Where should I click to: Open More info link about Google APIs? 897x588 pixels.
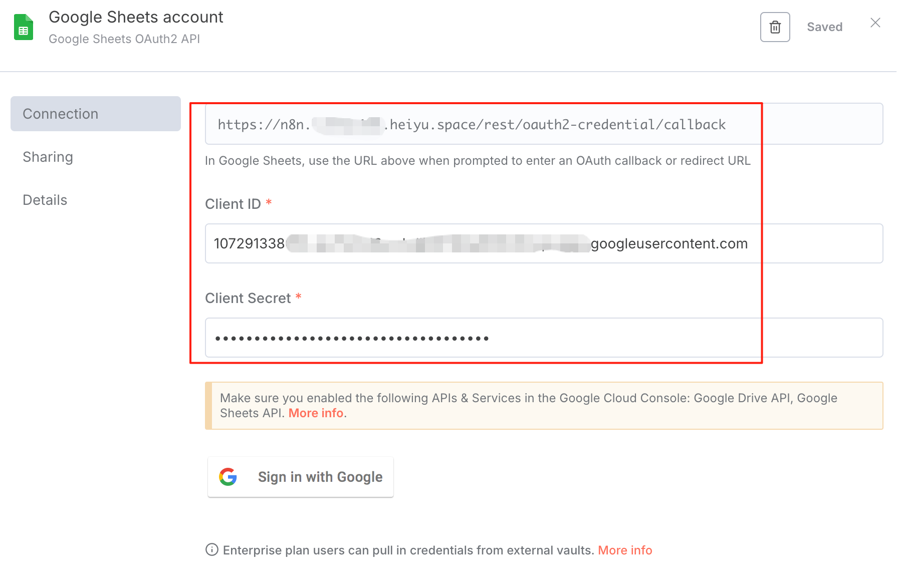click(x=316, y=413)
